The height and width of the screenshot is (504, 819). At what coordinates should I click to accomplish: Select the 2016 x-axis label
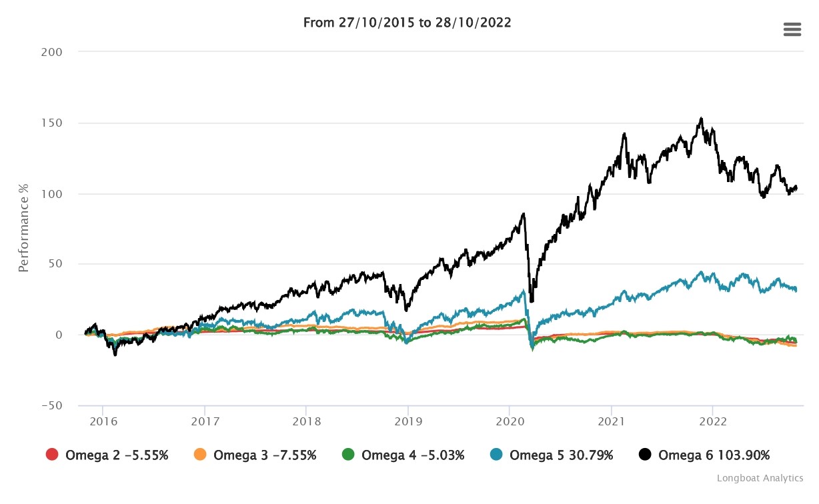click(103, 421)
